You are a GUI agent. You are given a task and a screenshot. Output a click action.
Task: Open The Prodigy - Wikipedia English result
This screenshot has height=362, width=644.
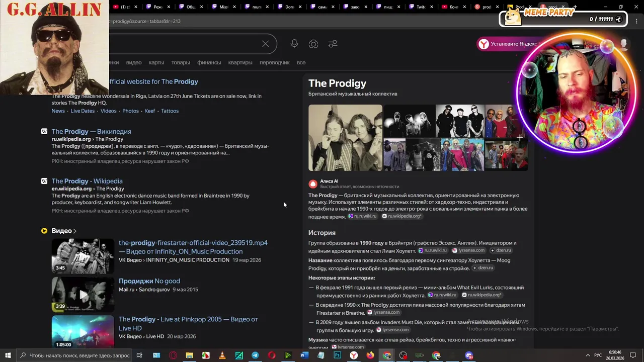[87, 181]
